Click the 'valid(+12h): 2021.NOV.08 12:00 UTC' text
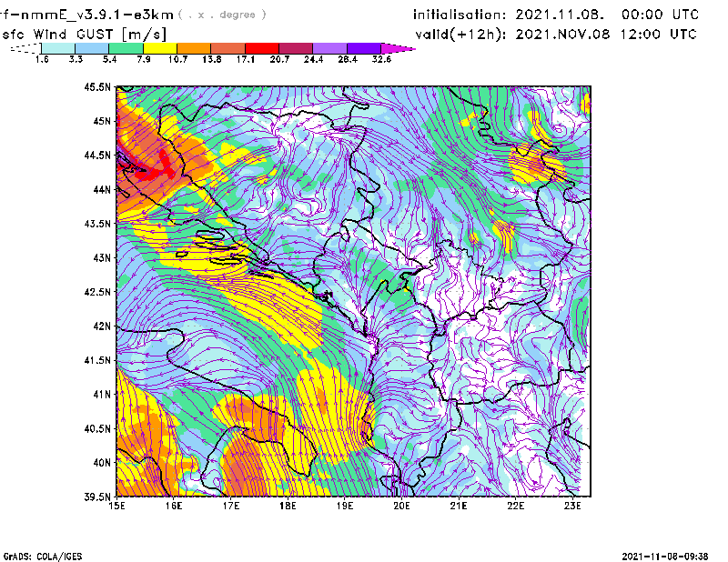 [x=556, y=35]
